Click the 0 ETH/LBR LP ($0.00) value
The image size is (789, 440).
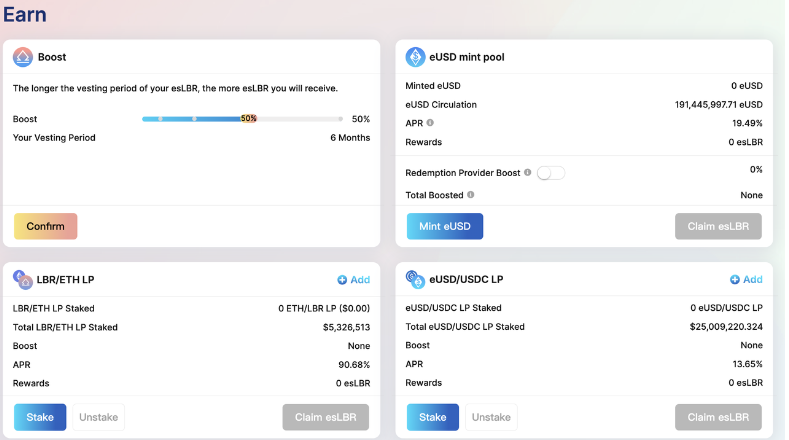[x=324, y=308]
